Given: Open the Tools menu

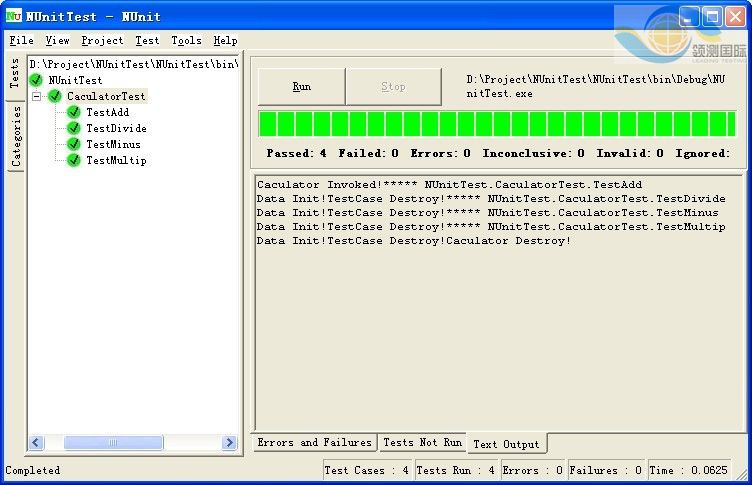Looking at the screenshot, I should pyautogui.click(x=187, y=40).
